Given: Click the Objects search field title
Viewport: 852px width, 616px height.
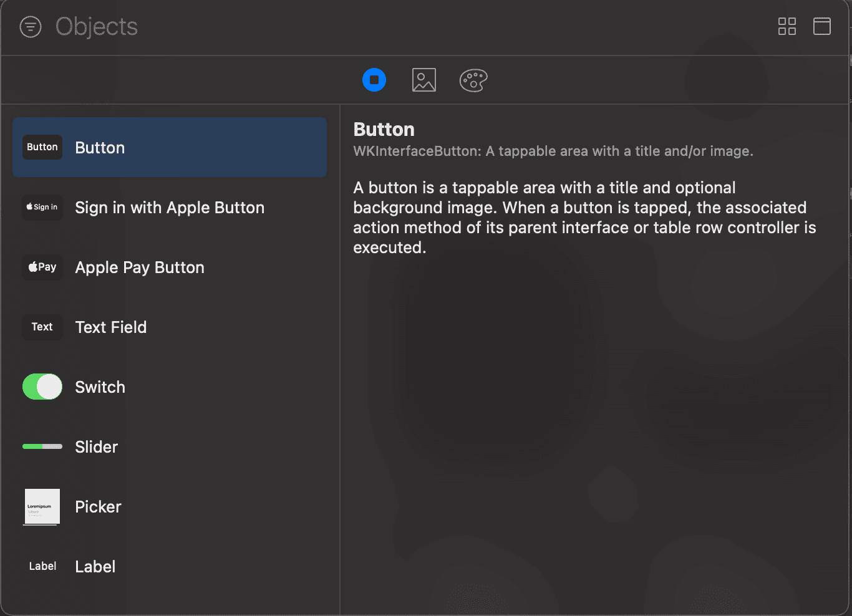Looking at the screenshot, I should 97,27.
